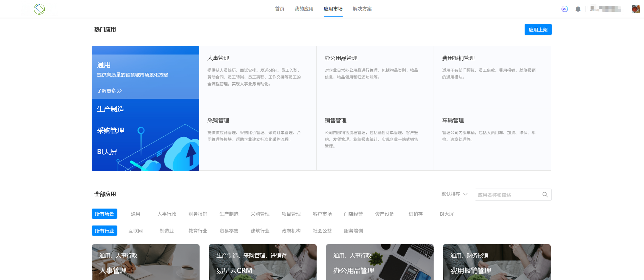Open the 解决方案 navigation tab
The image size is (644, 280).
coord(362,9)
